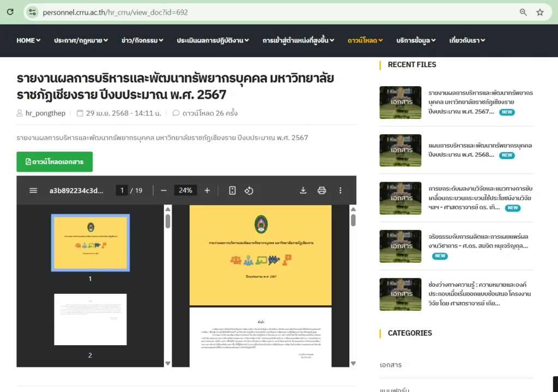Viewport: 558px width, 392px height.
Task: Click author name hr_pongthep
Action: (x=45, y=113)
